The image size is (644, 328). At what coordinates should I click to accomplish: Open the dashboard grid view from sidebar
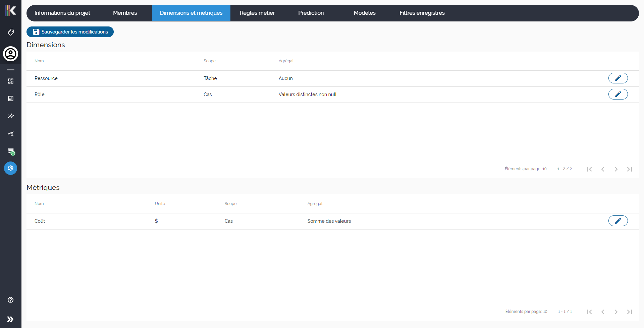10,81
